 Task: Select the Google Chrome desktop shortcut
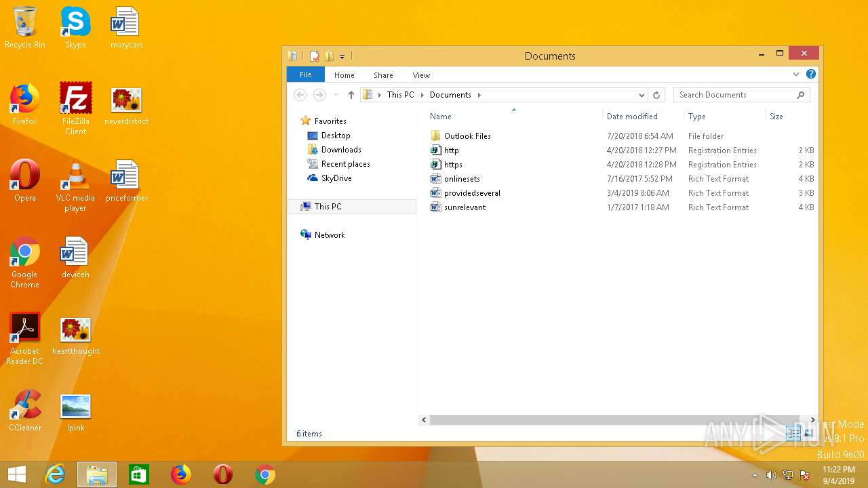(x=25, y=262)
